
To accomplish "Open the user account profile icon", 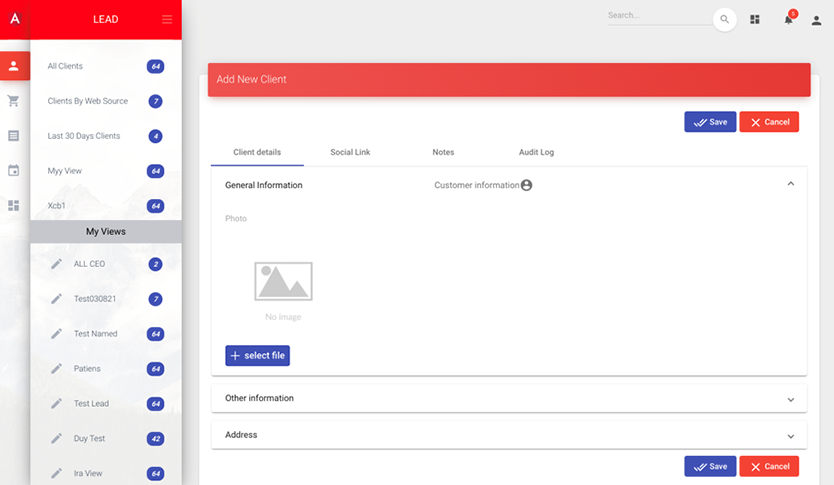I will tap(816, 20).
